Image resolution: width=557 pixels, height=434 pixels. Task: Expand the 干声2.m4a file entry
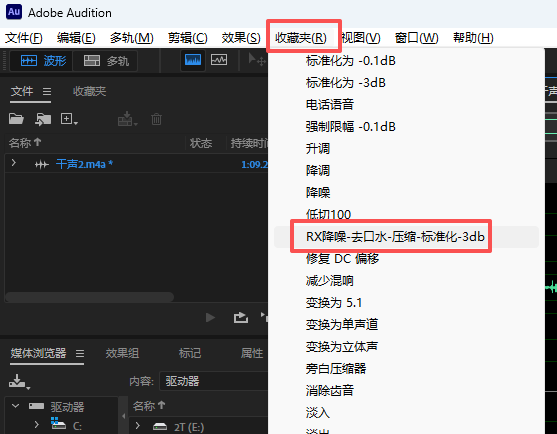click(x=13, y=163)
